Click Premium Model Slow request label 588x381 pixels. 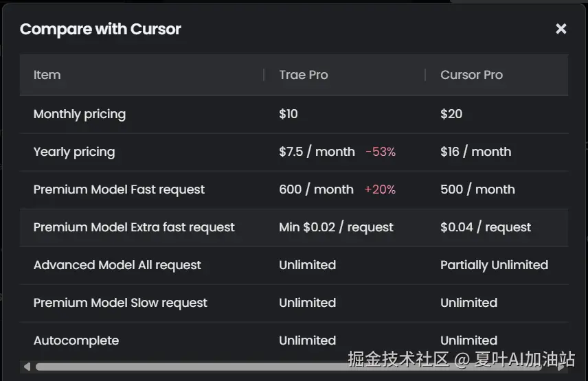120,303
